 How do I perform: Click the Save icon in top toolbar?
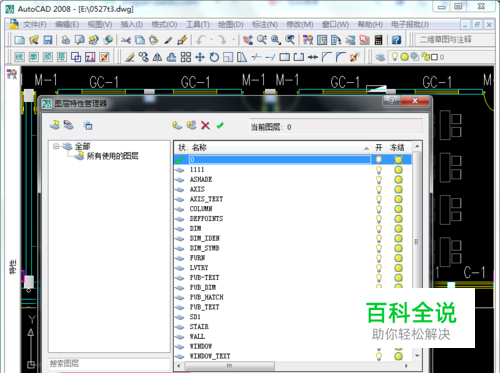pyautogui.click(x=48, y=40)
